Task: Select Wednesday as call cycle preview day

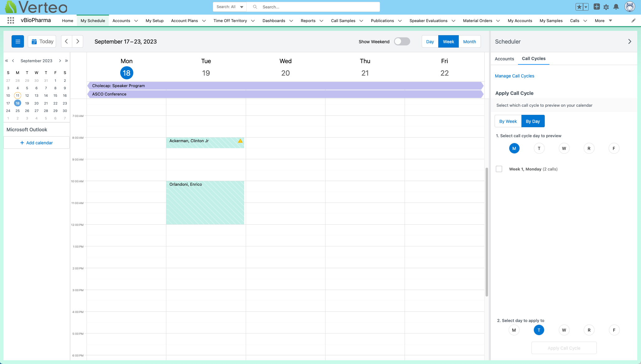Action: [x=564, y=148]
